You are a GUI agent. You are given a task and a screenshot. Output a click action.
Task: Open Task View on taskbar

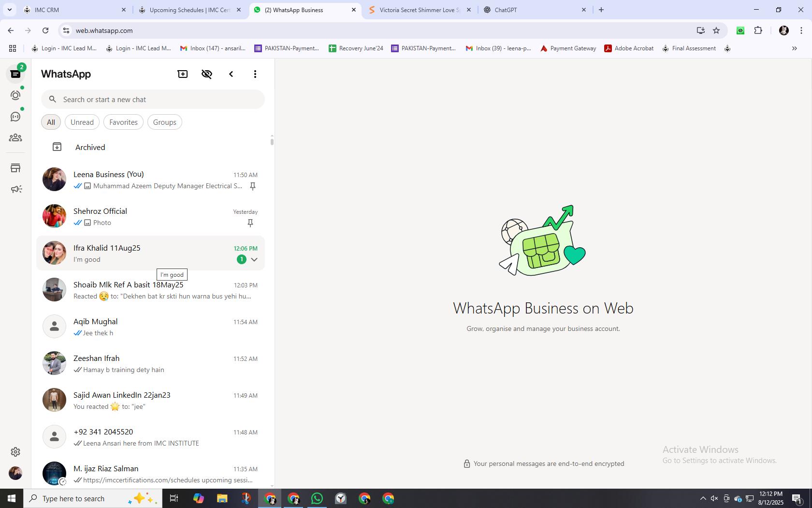tap(174, 498)
